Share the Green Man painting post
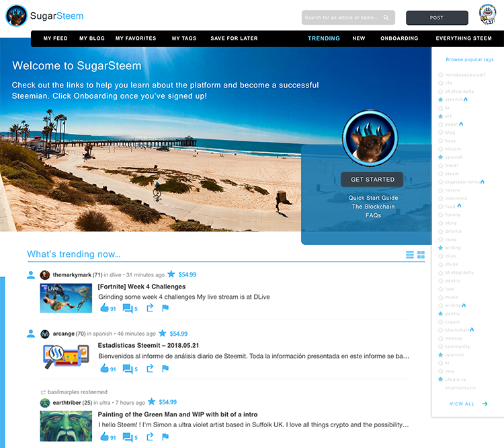The width and height of the screenshot is (504, 448). pyautogui.click(x=150, y=437)
